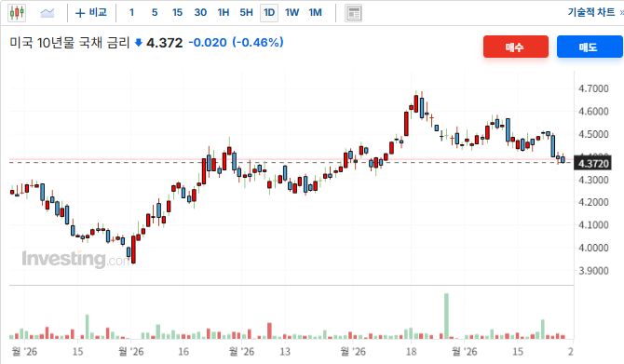Click the tallest green volume bar
The width and height of the screenshot is (624, 364).
446,317
